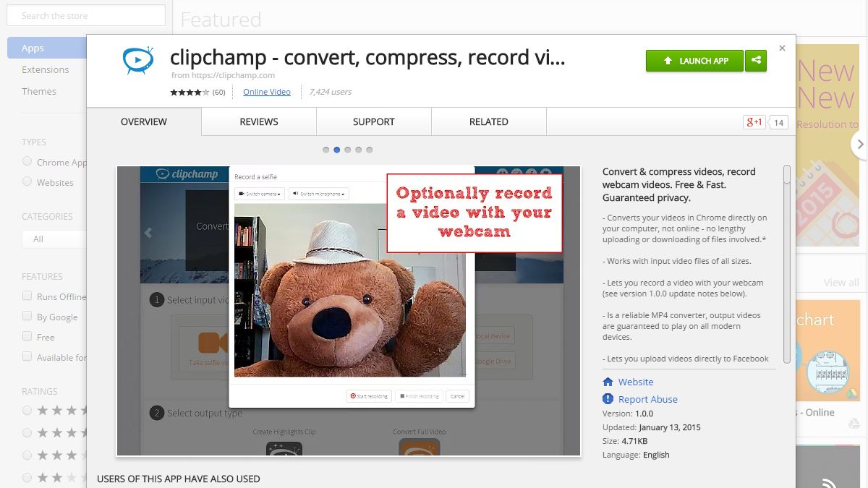Click the Featured heading behind the dialog
Screen dimensions: 868x488
pos(221,20)
